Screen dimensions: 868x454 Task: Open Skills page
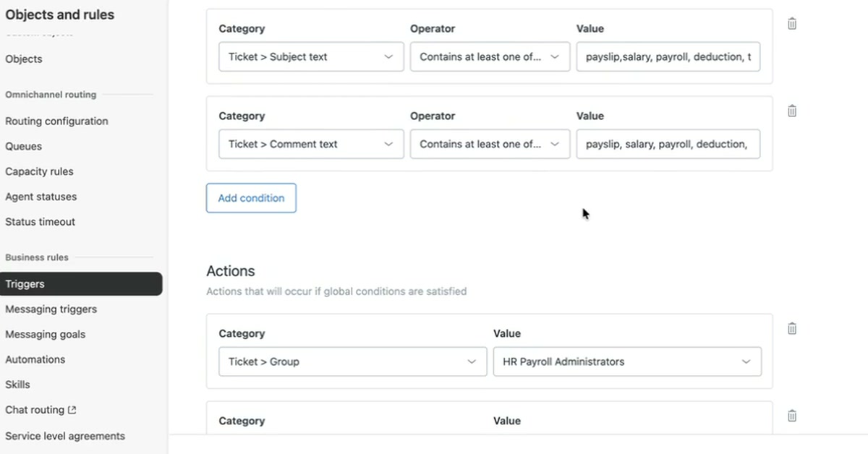(x=17, y=385)
